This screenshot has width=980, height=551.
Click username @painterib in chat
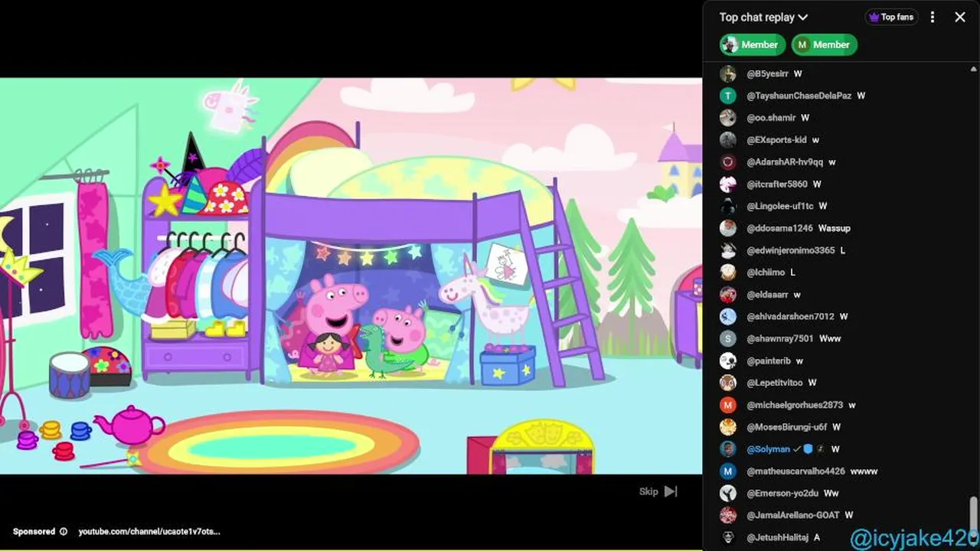(x=768, y=360)
